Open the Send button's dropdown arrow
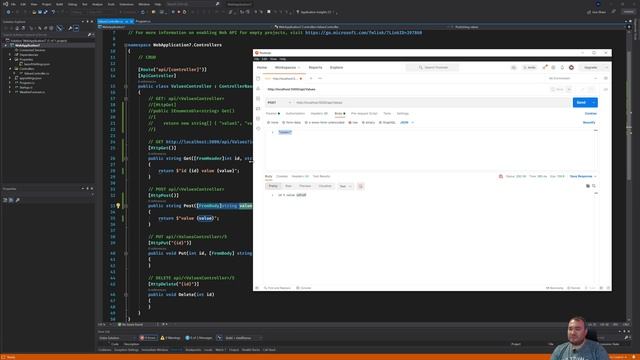Image resolution: width=640 pixels, height=360 pixels. [594, 102]
